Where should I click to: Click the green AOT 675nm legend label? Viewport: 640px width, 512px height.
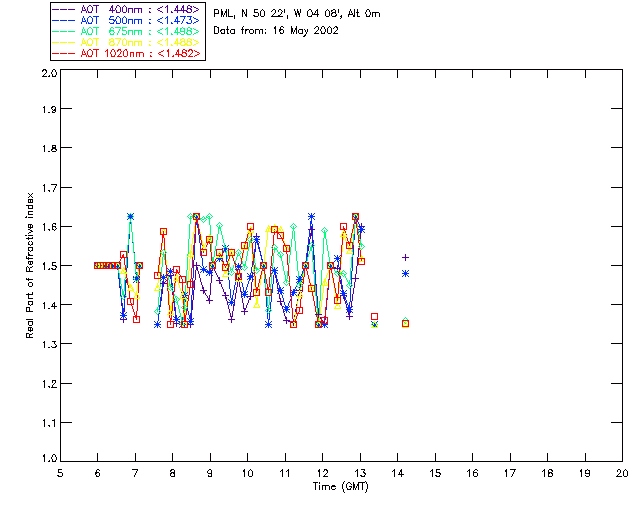[x=140, y=30]
